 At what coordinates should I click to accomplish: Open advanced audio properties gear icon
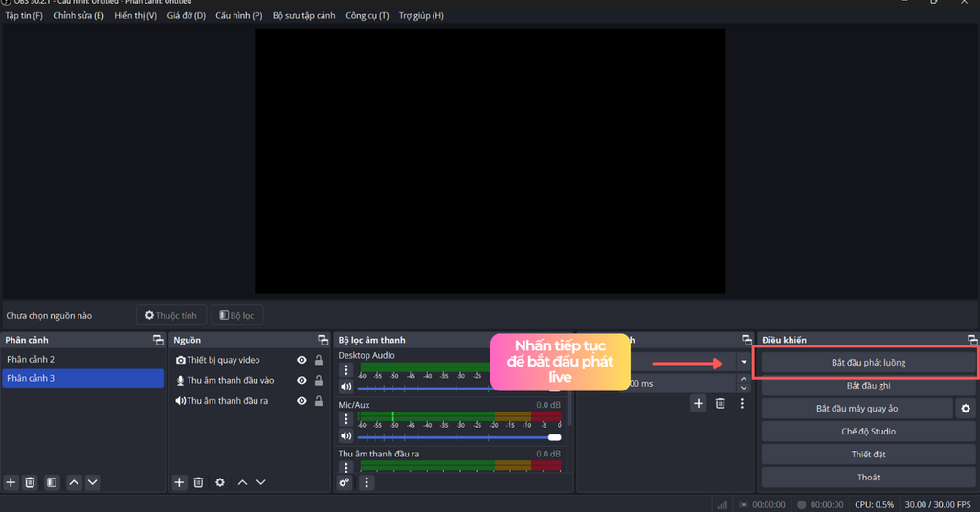pos(345,482)
